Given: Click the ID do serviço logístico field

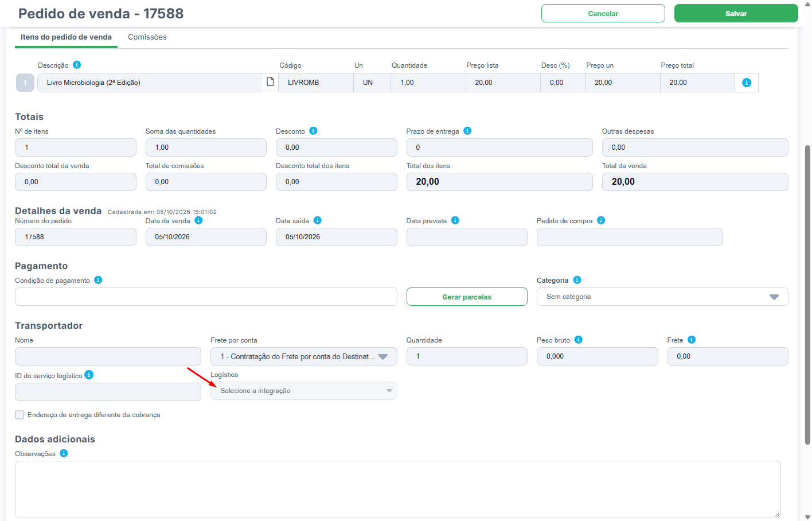Looking at the screenshot, I should (x=108, y=392).
